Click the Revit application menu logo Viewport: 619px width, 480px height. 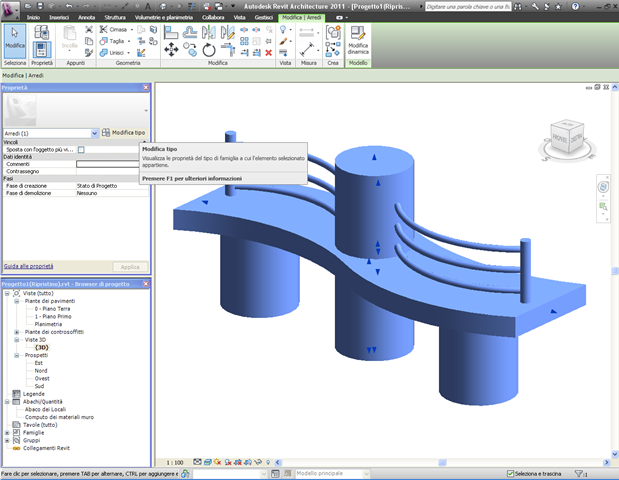11,9
